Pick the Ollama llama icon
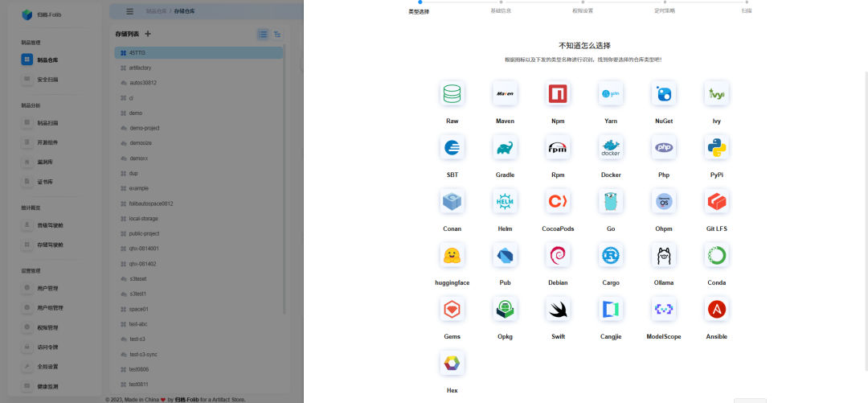Viewport: 868px width, 403px height. point(664,255)
